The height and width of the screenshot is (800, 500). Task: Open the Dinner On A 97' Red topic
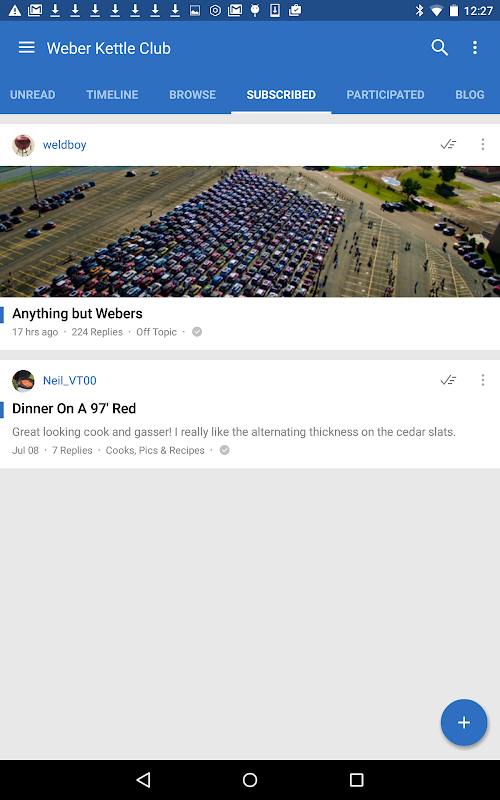point(74,408)
